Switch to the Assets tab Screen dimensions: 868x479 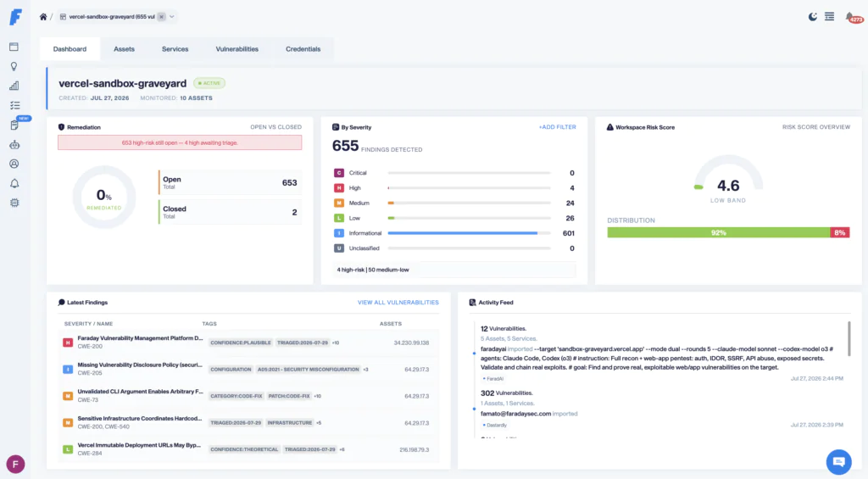124,48
